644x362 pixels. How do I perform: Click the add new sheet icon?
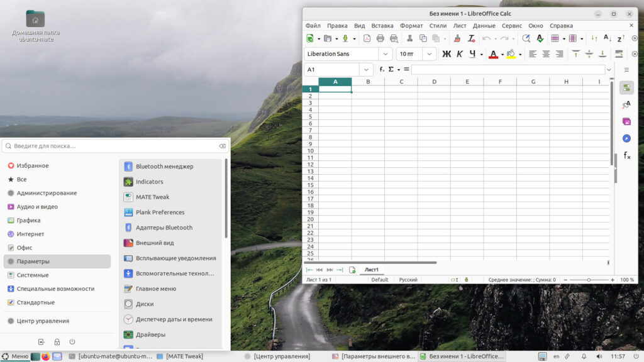point(352,270)
